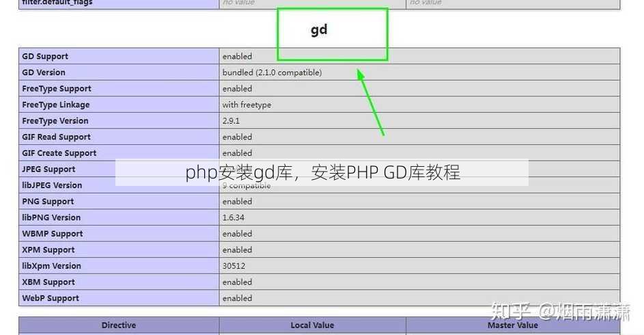644x335 pixels.
Task: Click the "Local Value" column header
Action: coord(312,325)
